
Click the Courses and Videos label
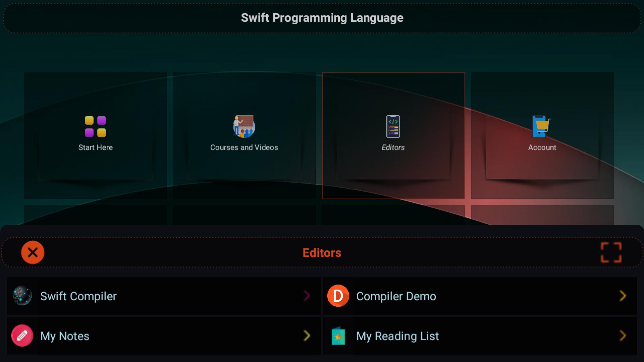244,147
